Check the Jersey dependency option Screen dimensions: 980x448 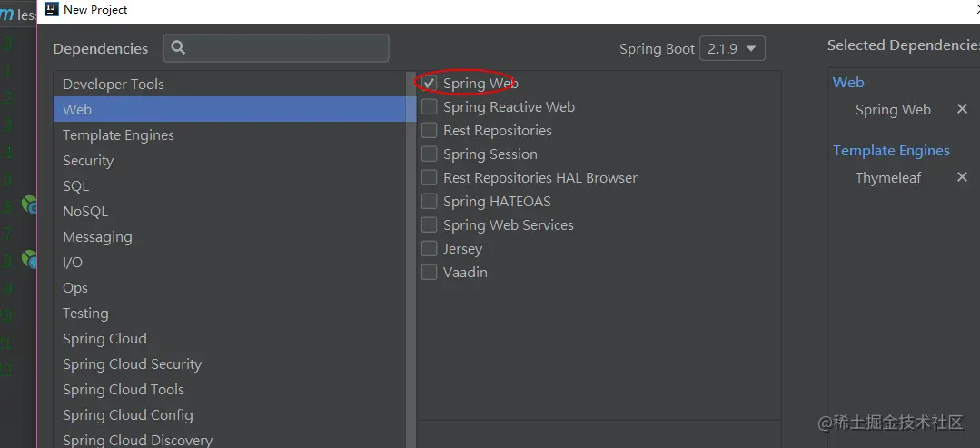429,248
